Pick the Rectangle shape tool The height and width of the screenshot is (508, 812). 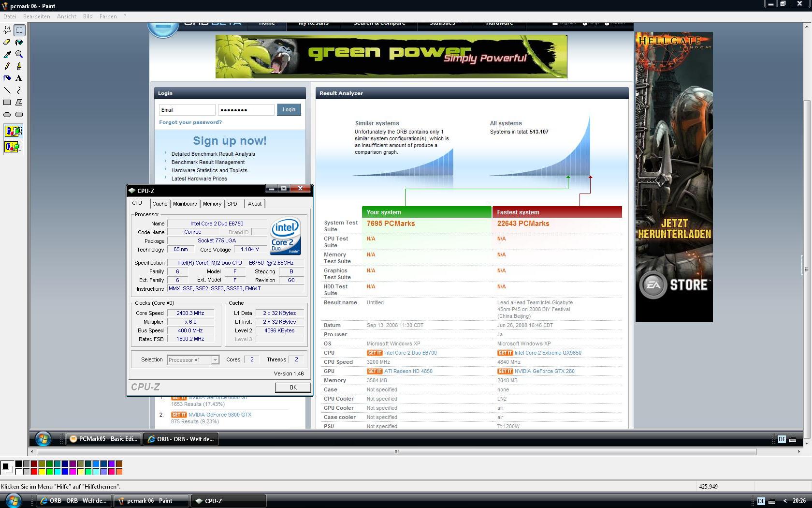pos(7,103)
